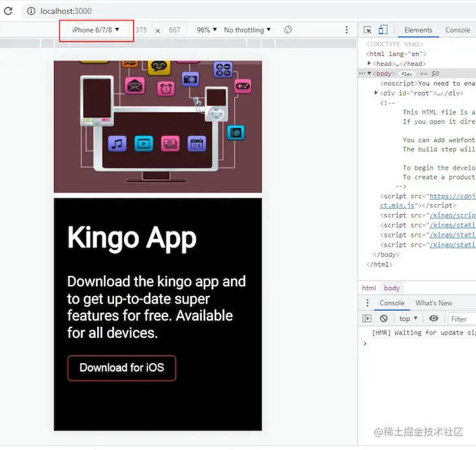The width and height of the screenshot is (476, 450).
Task: Click the html breadcrumb
Action: [369, 288]
